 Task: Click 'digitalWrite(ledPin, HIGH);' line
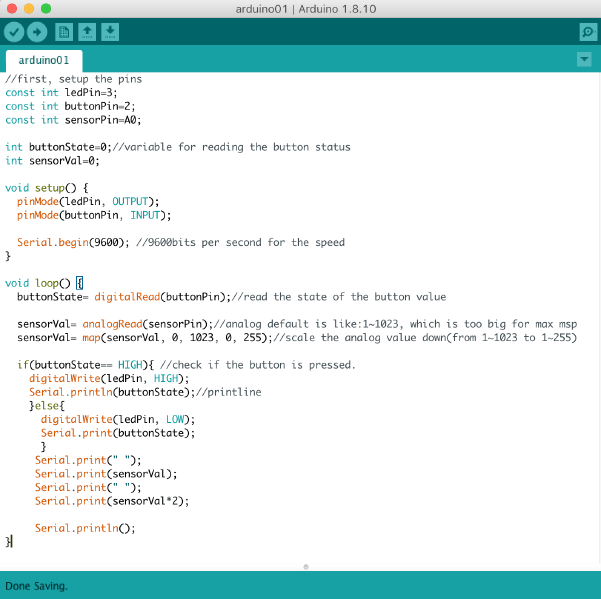pos(109,379)
